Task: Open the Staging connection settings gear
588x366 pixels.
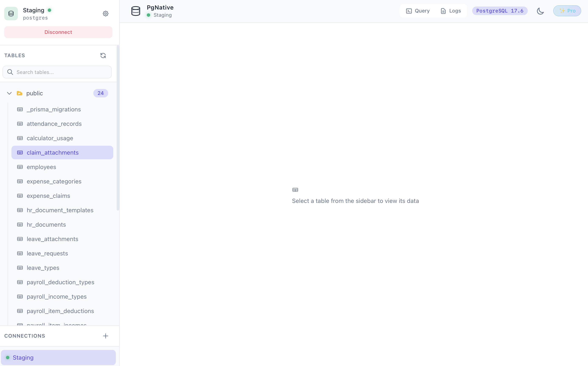Action: point(105,14)
